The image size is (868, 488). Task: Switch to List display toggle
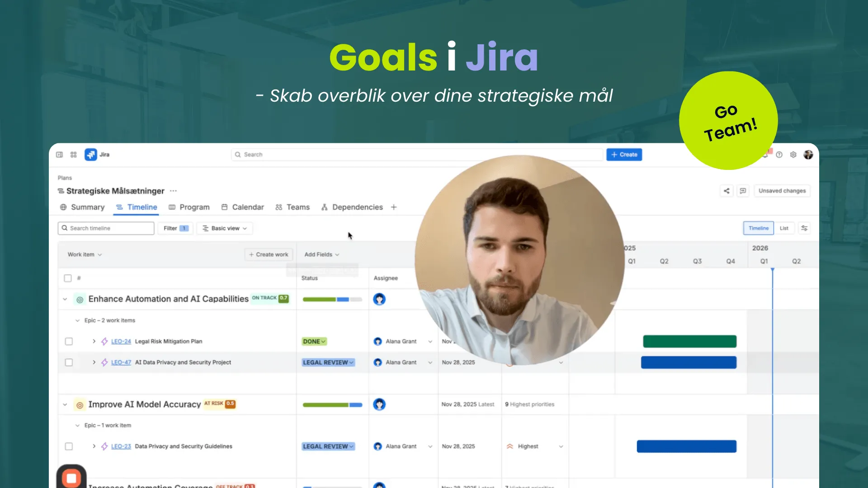784,228
